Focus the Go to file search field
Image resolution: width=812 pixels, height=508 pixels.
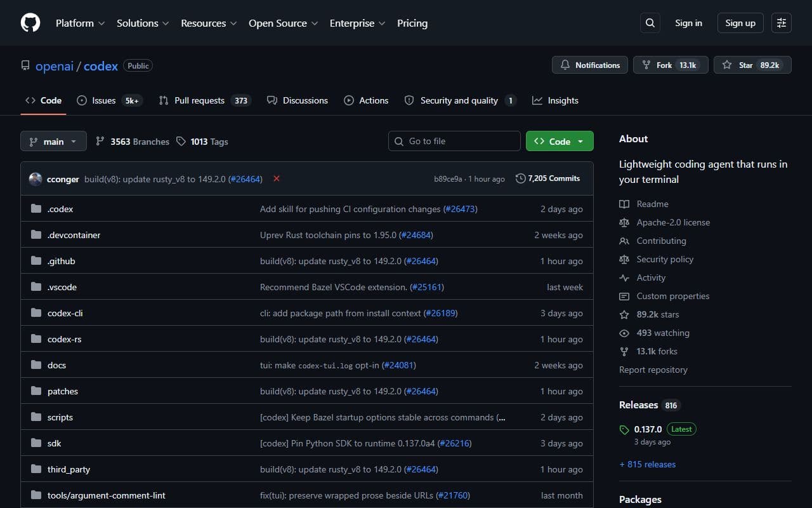pyautogui.click(x=454, y=141)
